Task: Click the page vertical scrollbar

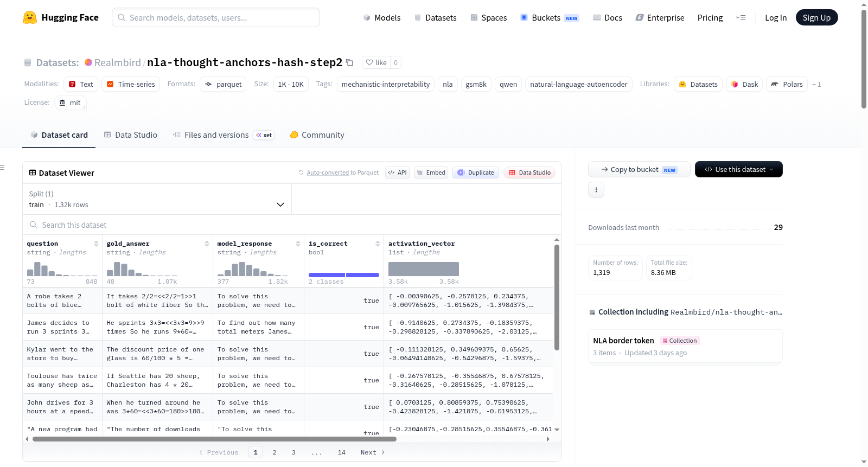Action: 864,59
